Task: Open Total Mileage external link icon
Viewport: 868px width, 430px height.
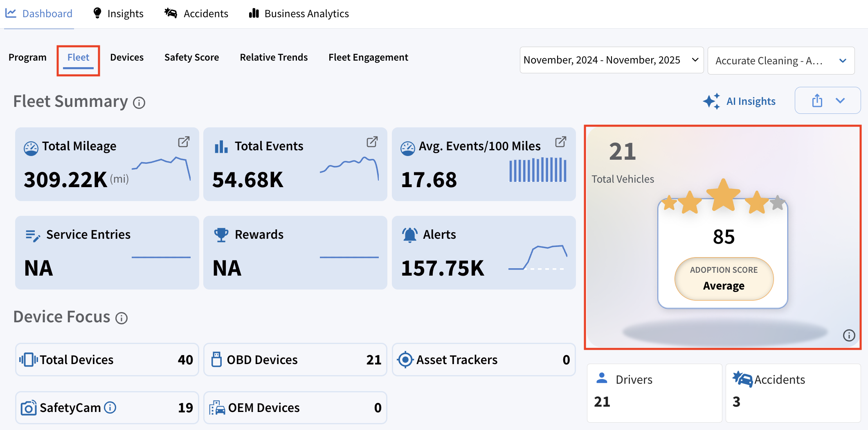Action: click(184, 142)
